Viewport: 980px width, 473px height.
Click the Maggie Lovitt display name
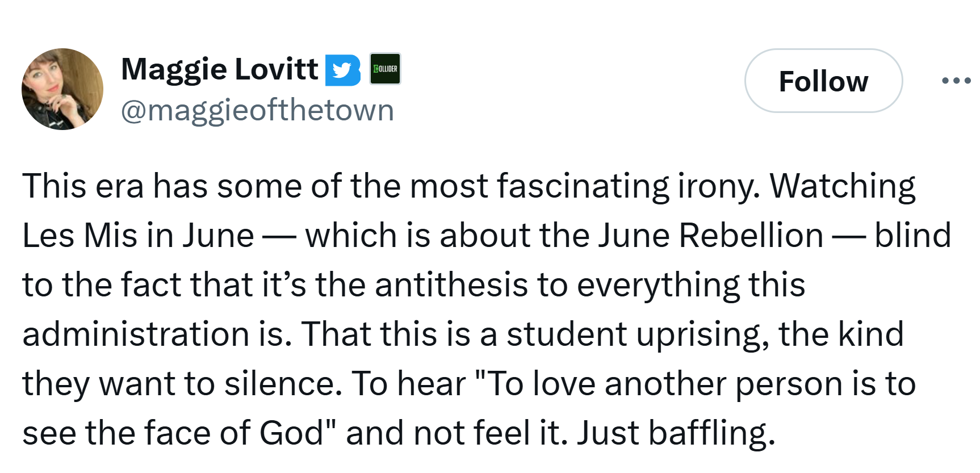tap(220, 69)
